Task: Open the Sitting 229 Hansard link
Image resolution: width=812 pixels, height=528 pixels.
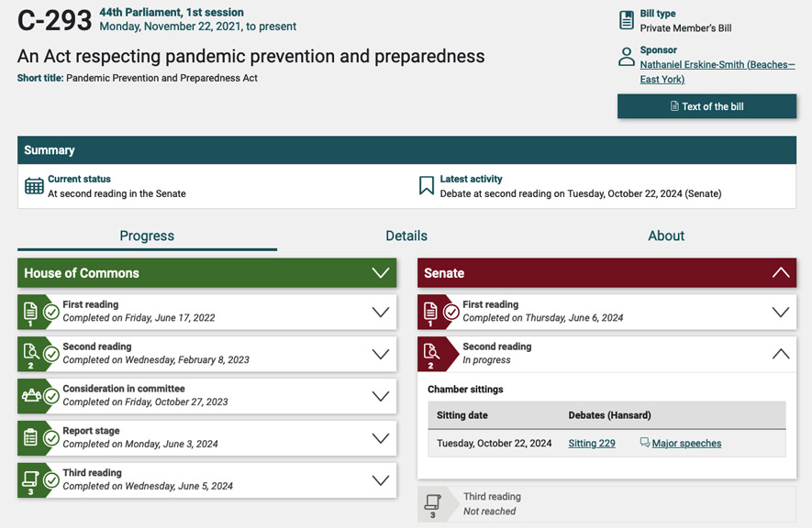Action: pos(592,444)
